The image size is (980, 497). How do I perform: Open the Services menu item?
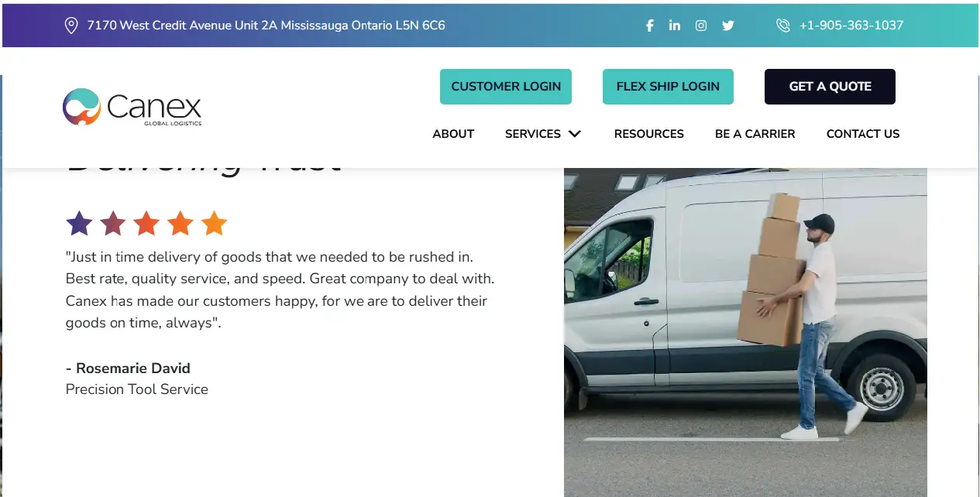533,134
